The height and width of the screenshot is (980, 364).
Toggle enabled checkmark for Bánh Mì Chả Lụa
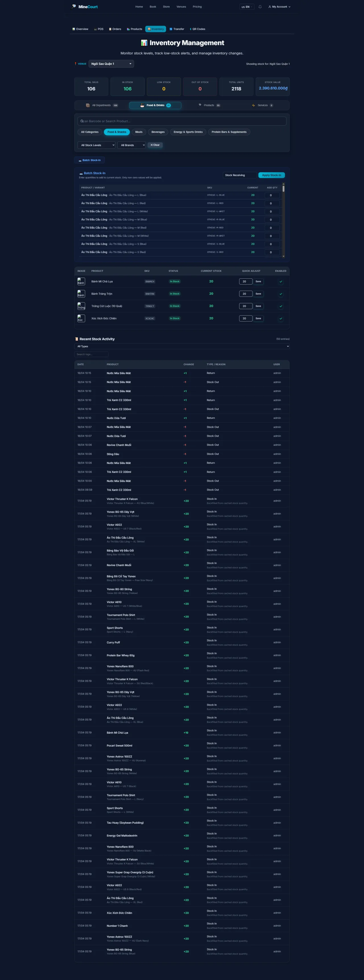coord(281,281)
